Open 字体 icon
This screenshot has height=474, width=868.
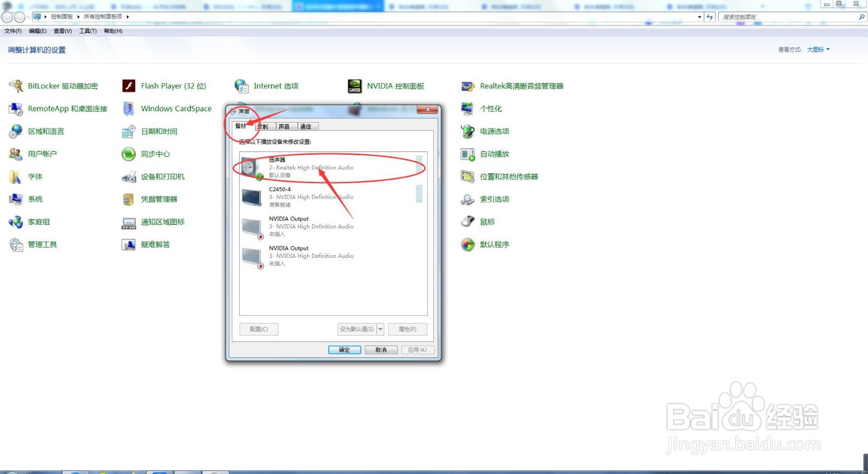pos(16,177)
